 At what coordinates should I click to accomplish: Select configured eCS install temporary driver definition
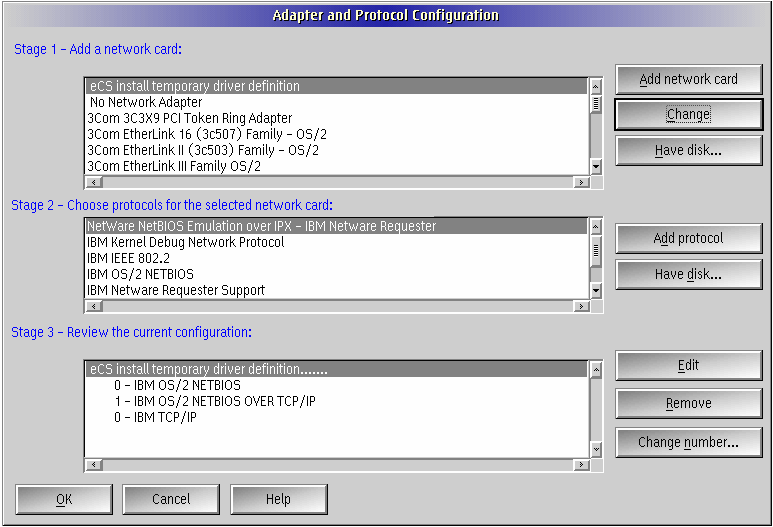pyautogui.click(x=337, y=369)
